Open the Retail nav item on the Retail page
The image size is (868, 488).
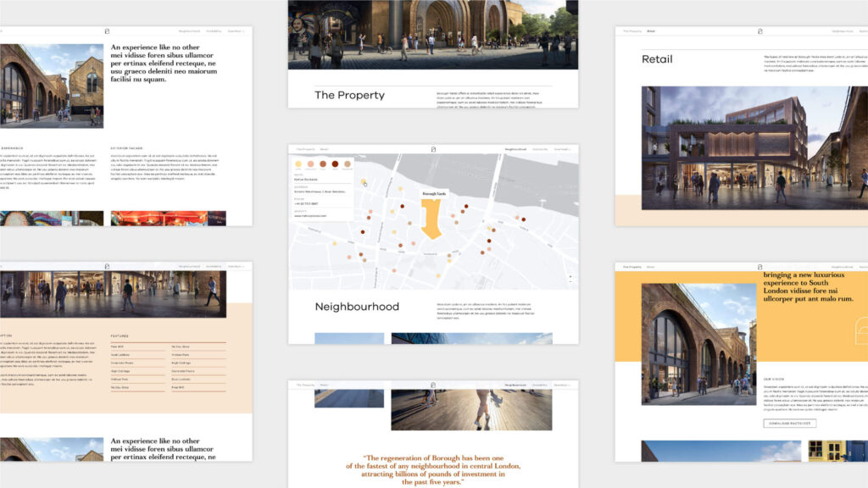[651, 31]
